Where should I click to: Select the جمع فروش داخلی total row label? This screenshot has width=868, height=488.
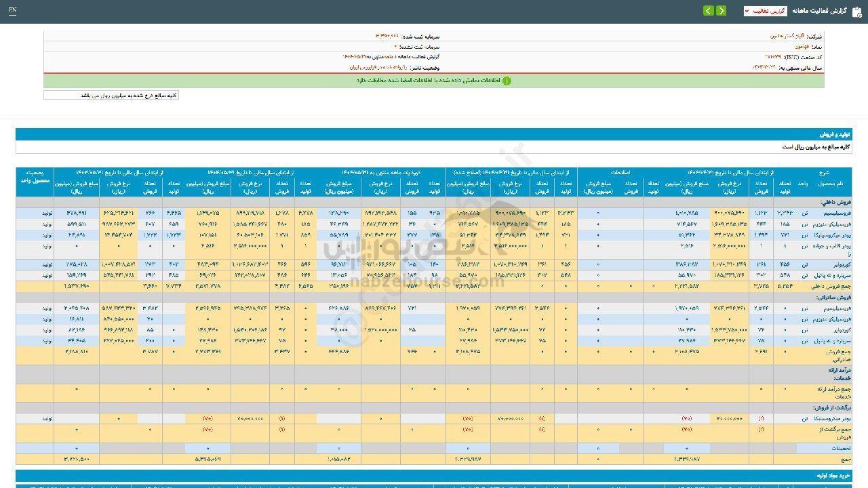pos(831,287)
